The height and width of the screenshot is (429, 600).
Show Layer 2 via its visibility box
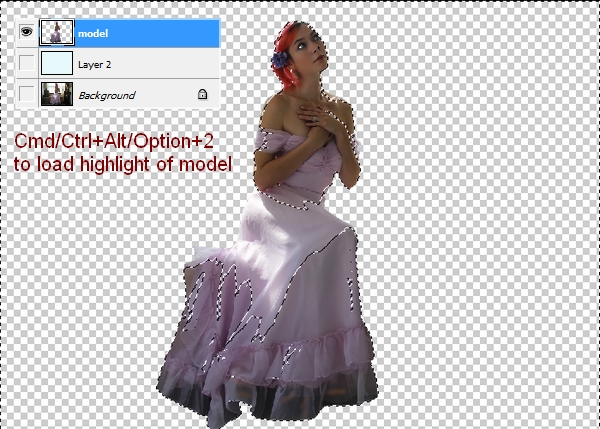click(26, 63)
